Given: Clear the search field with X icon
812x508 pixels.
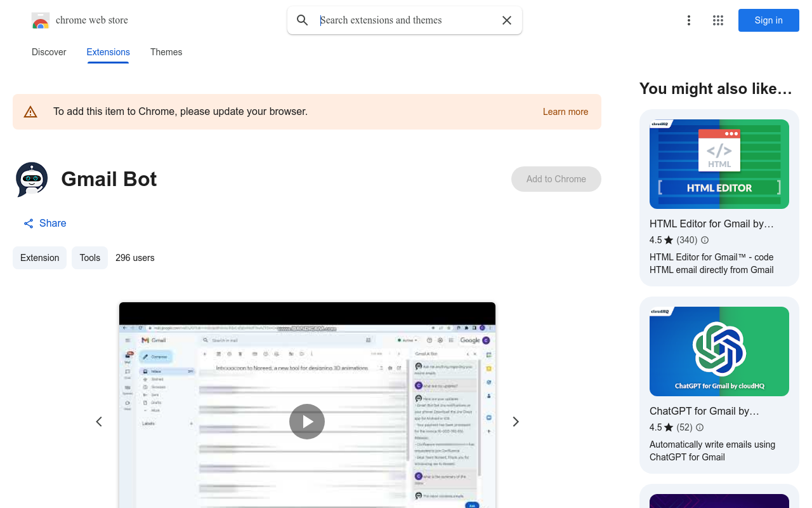Looking at the screenshot, I should 507,20.
